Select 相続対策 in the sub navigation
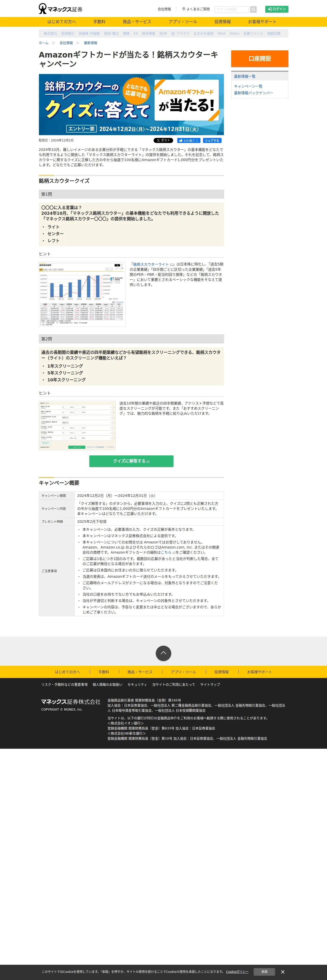Viewport: 327px width, 980px height. tap(274, 34)
